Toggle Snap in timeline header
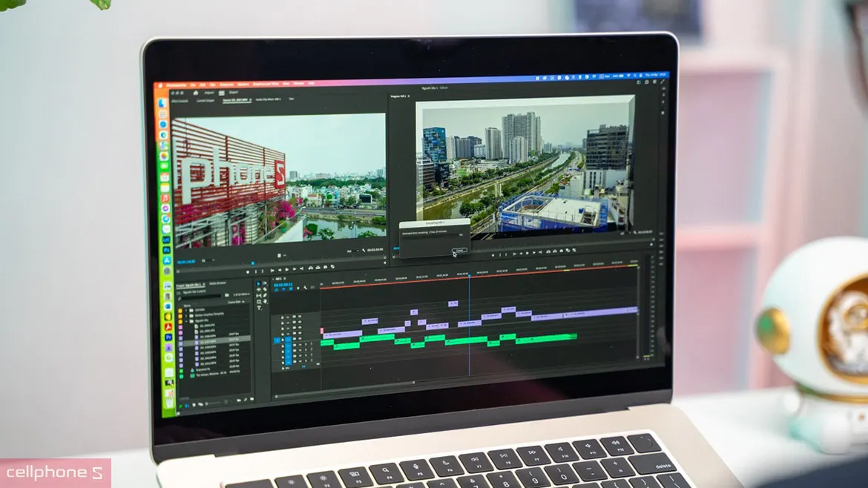The width and height of the screenshot is (868, 488). (x=283, y=289)
